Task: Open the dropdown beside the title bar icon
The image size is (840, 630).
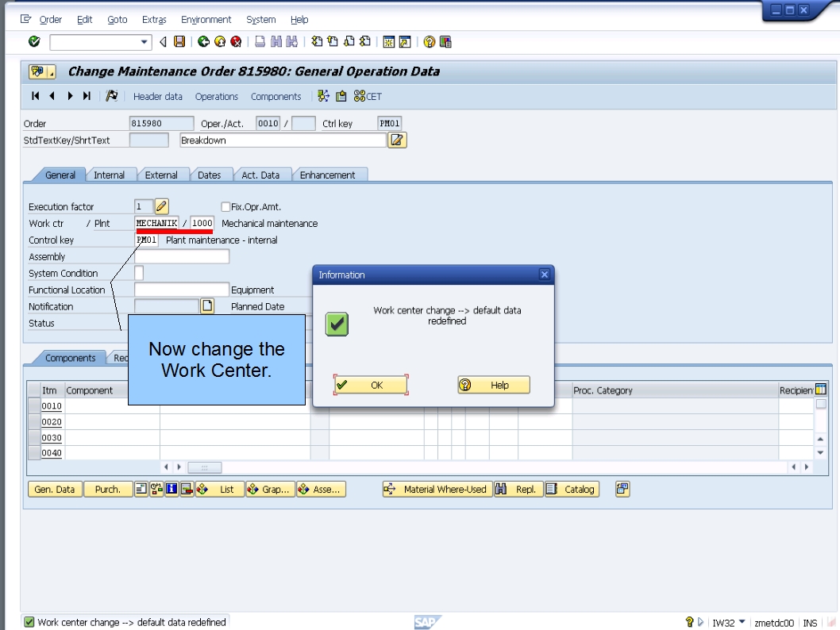Action: point(50,71)
